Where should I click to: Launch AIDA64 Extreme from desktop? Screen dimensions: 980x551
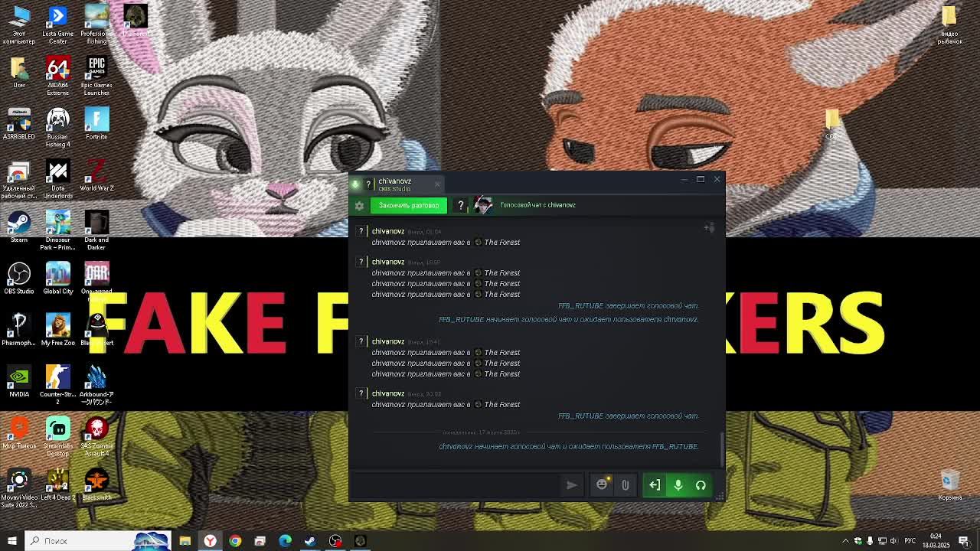tap(58, 77)
